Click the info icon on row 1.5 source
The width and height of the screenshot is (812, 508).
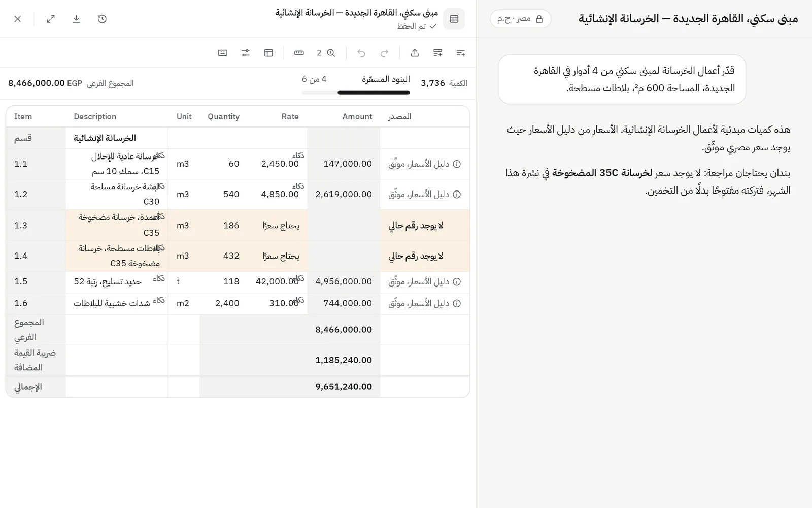pos(457,282)
